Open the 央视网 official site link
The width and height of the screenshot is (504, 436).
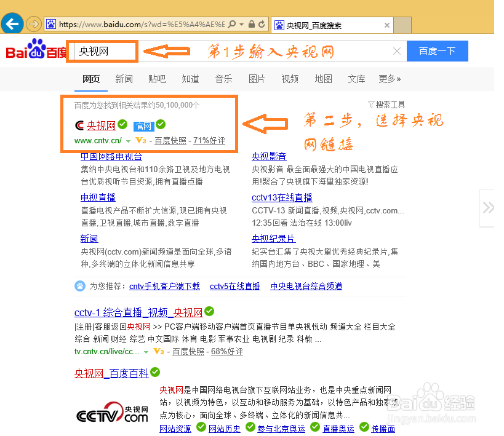(102, 125)
